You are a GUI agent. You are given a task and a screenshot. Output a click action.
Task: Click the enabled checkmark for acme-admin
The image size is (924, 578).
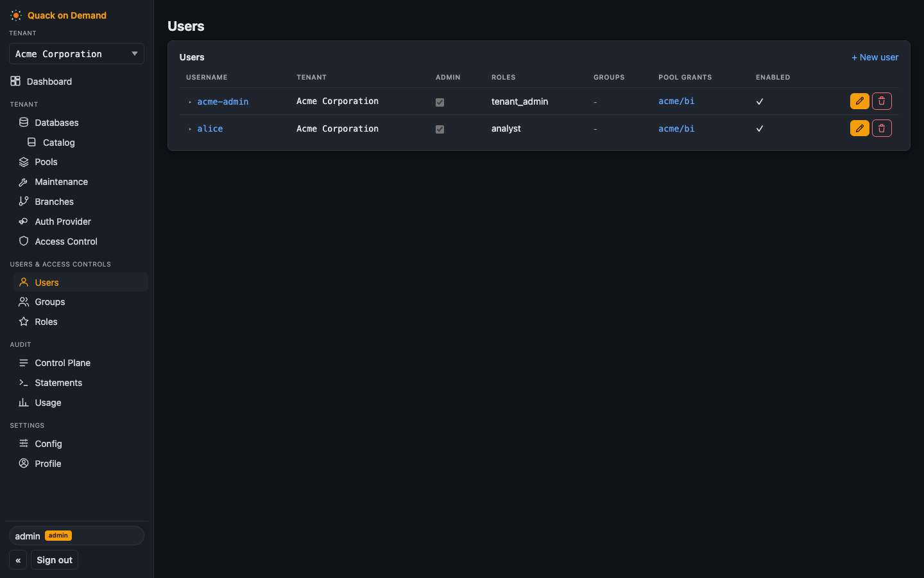(760, 101)
